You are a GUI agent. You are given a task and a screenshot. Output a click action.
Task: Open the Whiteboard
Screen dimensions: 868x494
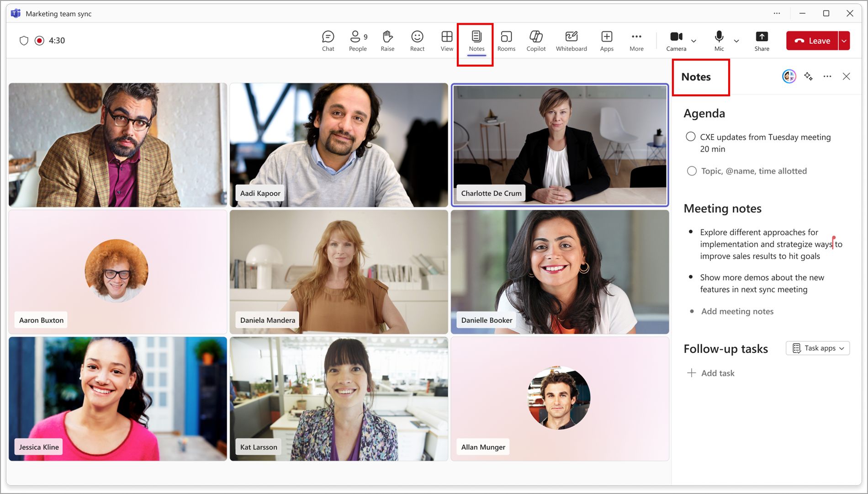coord(571,41)
